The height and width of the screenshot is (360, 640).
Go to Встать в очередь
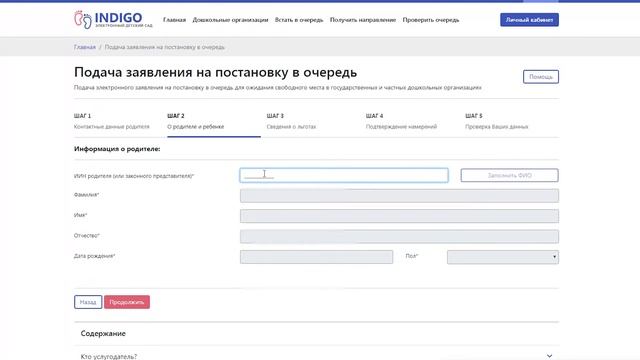point(299,20)
